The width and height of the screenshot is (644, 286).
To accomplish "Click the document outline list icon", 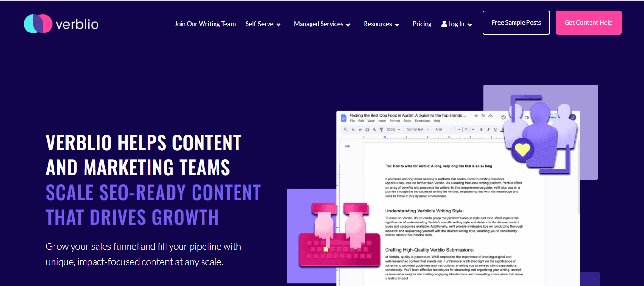I will coord(347,147).
